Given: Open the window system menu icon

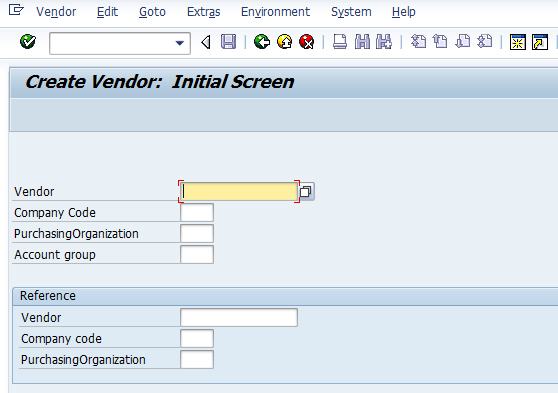Looking at the screenshot, I should 16,10.
